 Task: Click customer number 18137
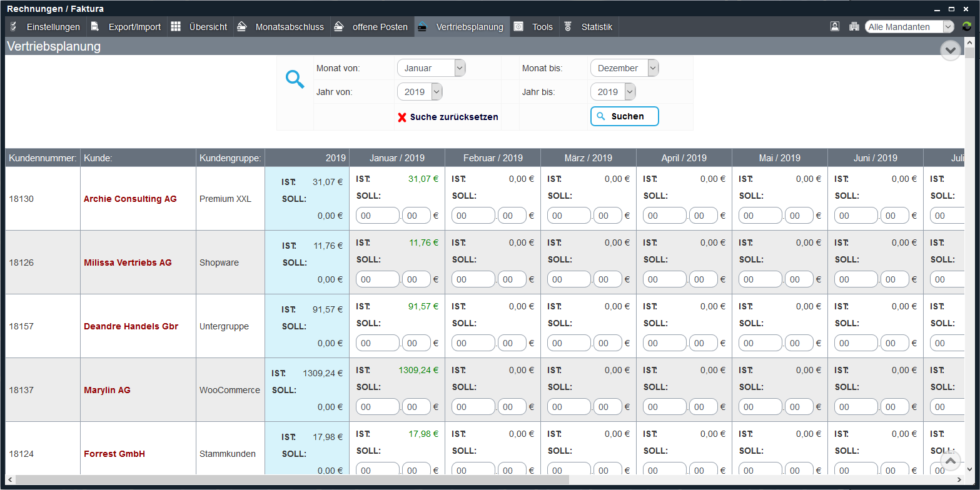21,390
